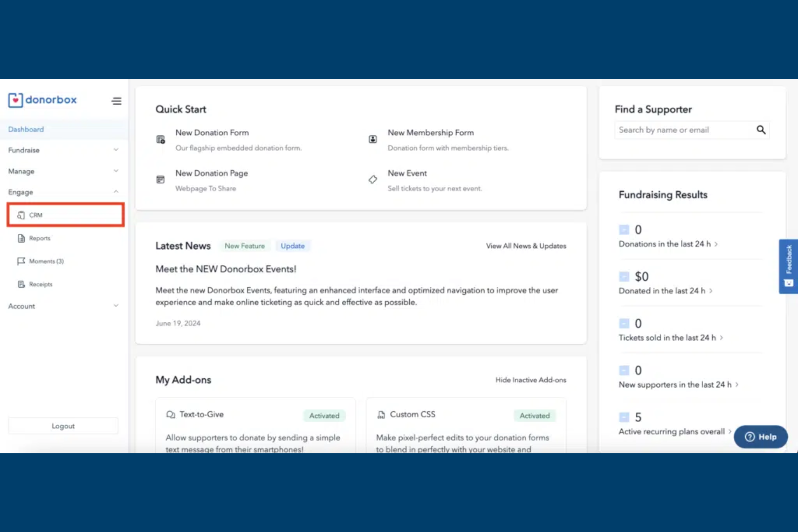798x532 pixels.
Task: Select Moments (3) under Engage
Action: (46, 261)
